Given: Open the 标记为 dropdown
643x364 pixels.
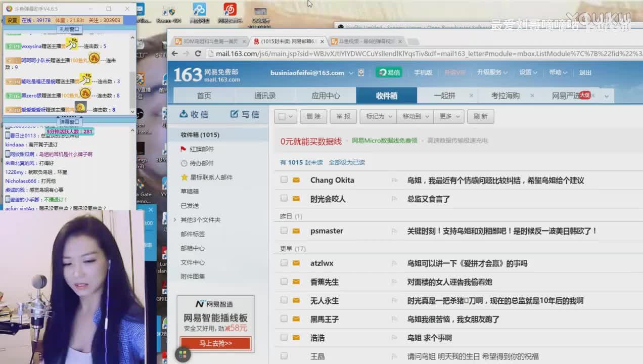Looking at the screenshot, I should [x=378, y=117].
